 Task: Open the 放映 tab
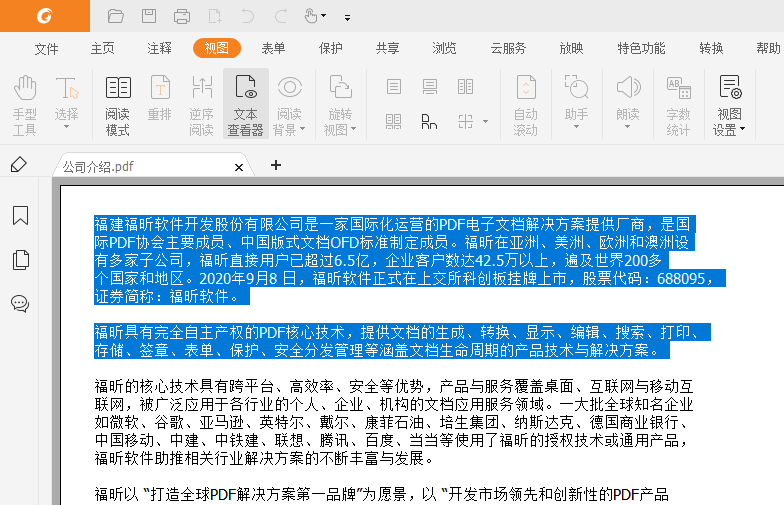click(571, 48)
